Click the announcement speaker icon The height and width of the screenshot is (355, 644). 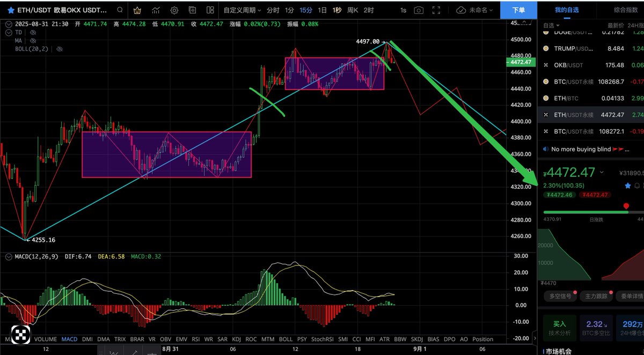[546, 149]
